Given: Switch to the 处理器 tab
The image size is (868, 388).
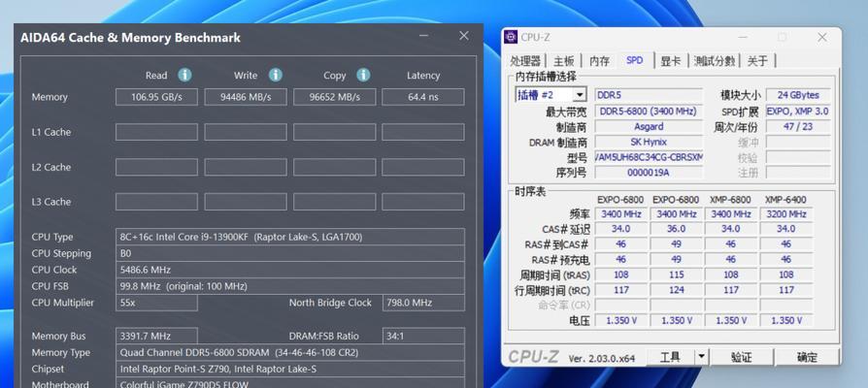Looking at the screenshot, I should (x=525, y=61).
